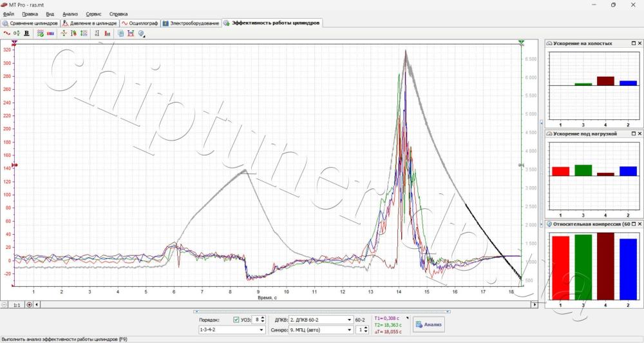This screenshot has height=343, width=644.
Task: Click the scrollbar left arrow
Action: click(x=37, y=305)
